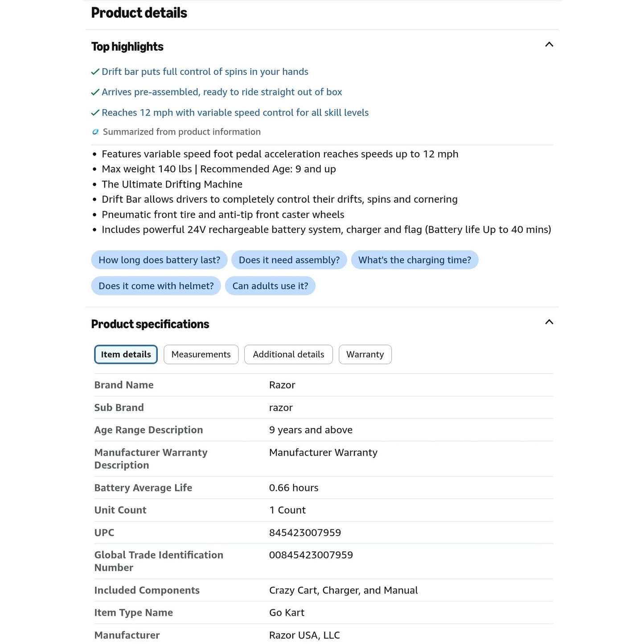Image resolution: width=644 pixels, height=644 pixels.
Task: Ask 'Does it need assembly?'
Action: pos(289,260)
